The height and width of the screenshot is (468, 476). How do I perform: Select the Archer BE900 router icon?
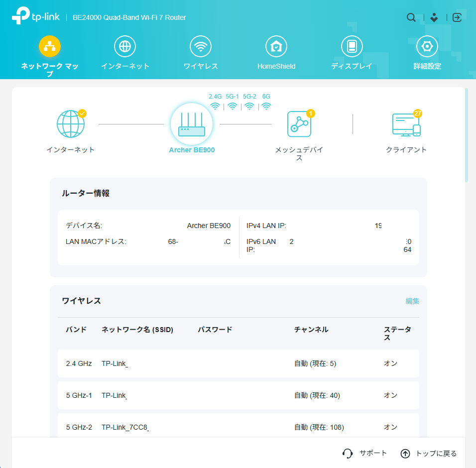click(x=192, y=124)
